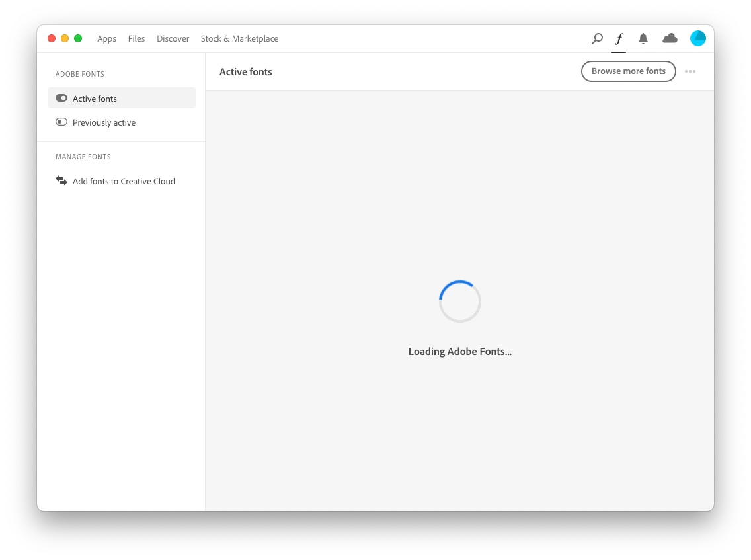The height and width of the screenshot is (560, 751).
Task: Open Add fonts to Creative Cloud label
Action: [x=124, y=182]
